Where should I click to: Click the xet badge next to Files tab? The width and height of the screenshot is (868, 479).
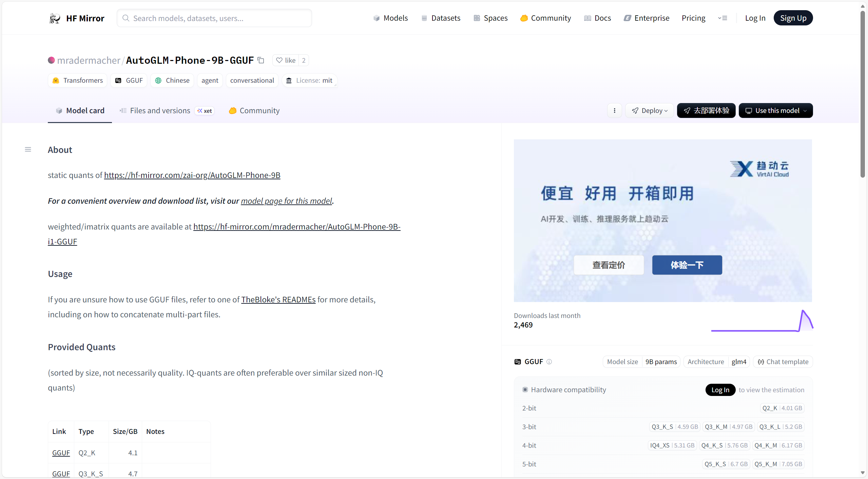click(x=204, y=111)
